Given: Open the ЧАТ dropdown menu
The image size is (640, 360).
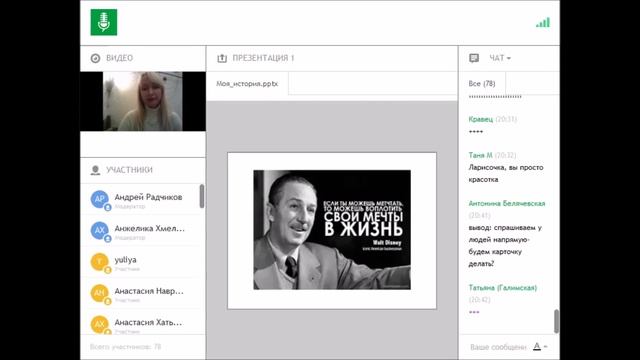Looking at the screenshot, I should click(500, 58).
